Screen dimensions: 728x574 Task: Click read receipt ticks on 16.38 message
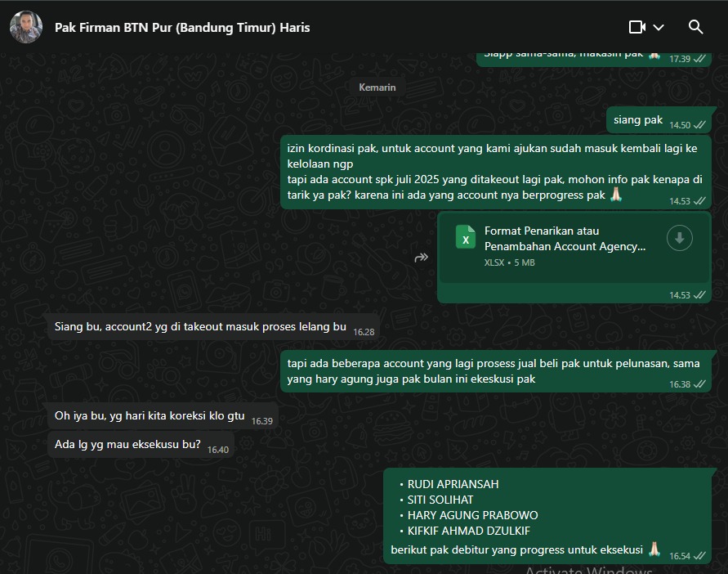point(699,384)
